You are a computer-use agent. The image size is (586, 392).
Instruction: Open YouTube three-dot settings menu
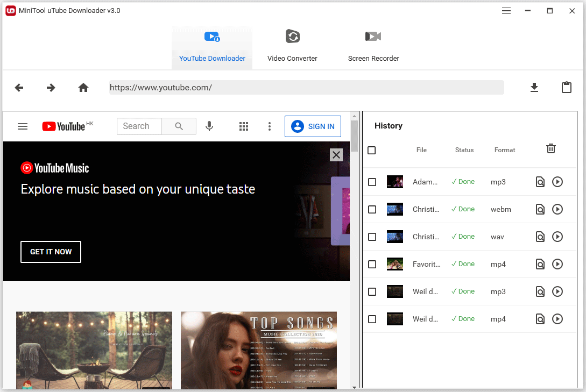pyautogui.click(x=270, y=126)
